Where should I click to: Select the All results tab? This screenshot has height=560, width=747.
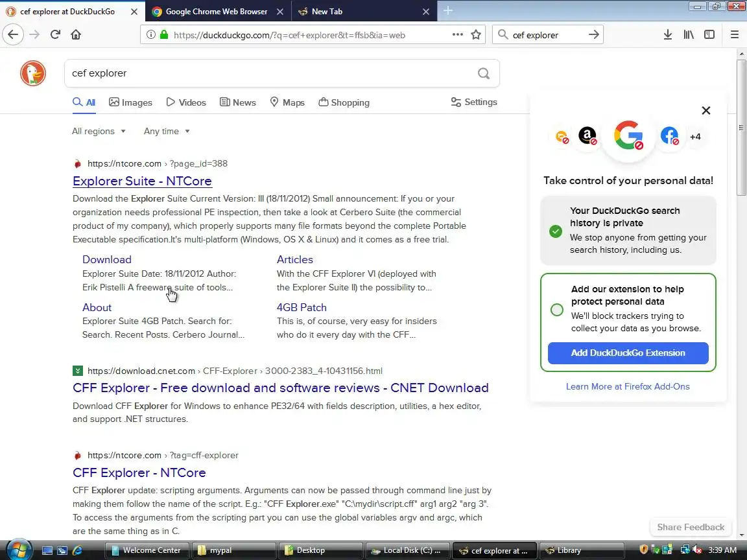pos(84,102)
